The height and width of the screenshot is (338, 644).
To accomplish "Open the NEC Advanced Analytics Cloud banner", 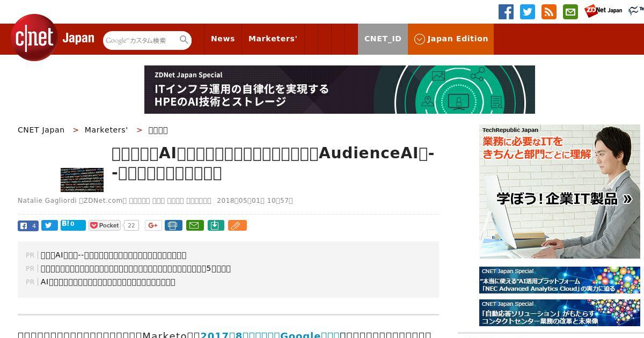I will pyautogui.click(x=560, y=280).
